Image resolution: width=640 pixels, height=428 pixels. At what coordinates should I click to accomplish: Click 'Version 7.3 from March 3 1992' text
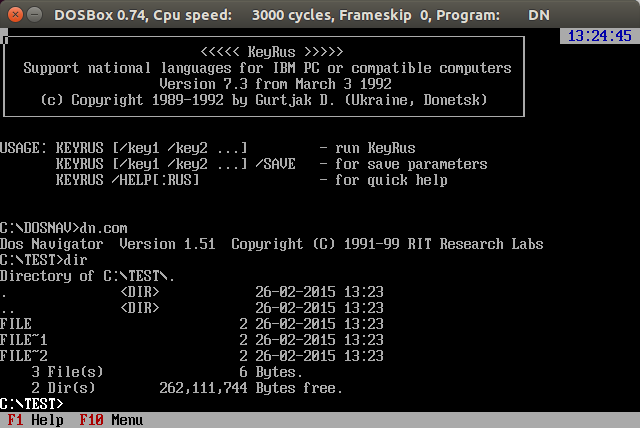[x=275, y=84]
